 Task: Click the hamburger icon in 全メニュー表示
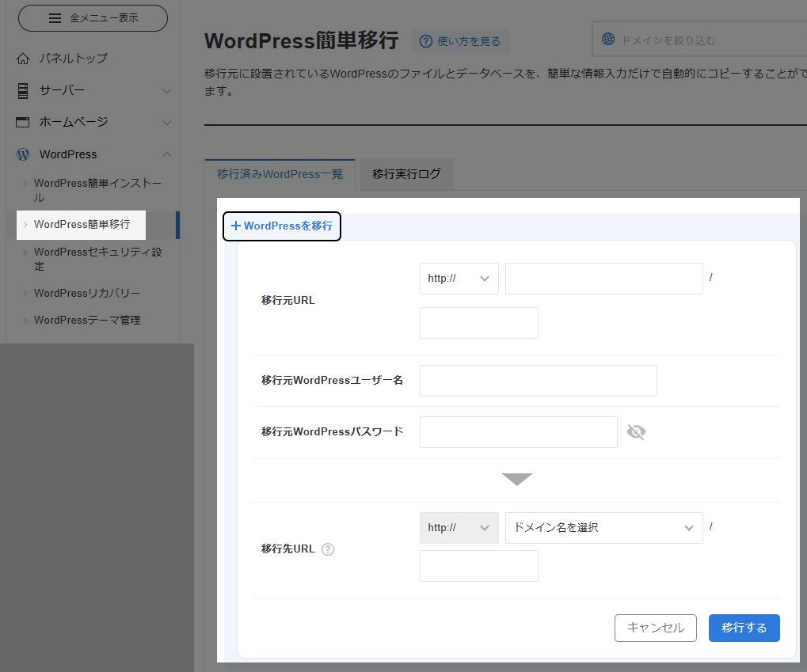[55, 18]
